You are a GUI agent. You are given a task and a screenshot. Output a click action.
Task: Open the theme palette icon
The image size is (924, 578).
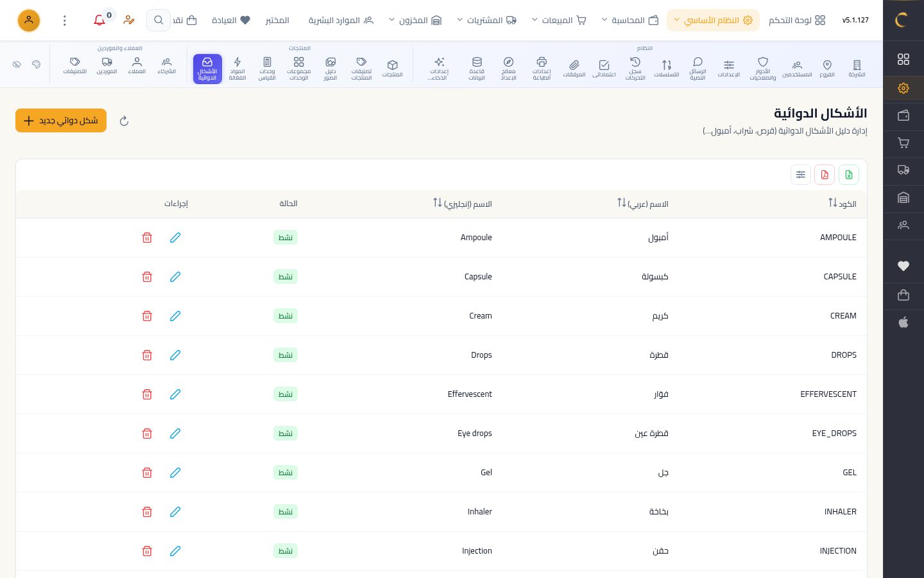point(36,64)
